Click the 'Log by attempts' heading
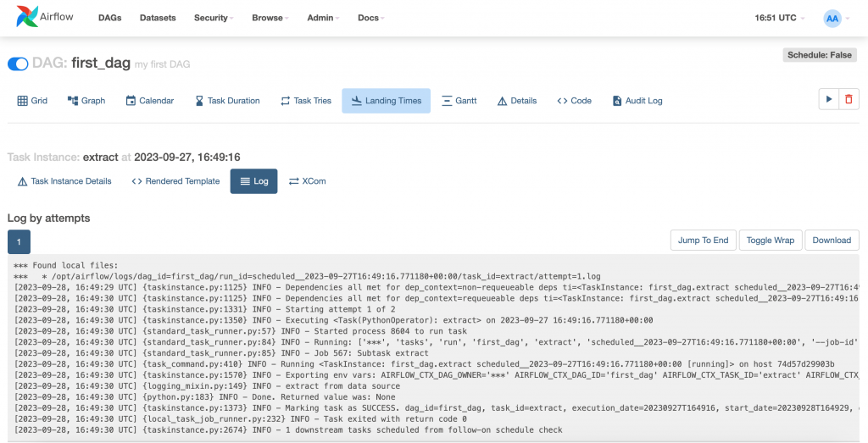 coord(48,218)
